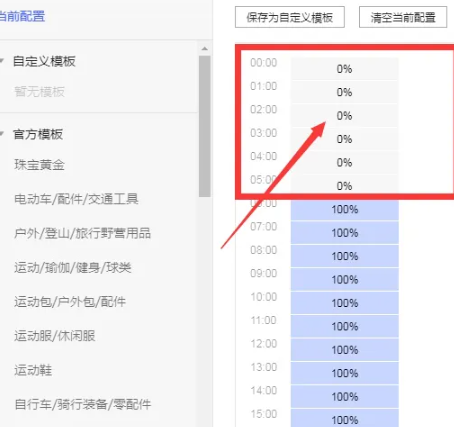Screen dimensions: 454x427
Task: Open the 当前配置 tab
Action: [22, 16]
